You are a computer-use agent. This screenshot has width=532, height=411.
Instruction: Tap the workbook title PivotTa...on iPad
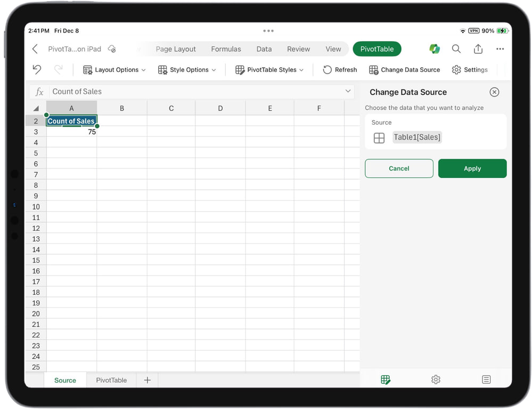75,49
